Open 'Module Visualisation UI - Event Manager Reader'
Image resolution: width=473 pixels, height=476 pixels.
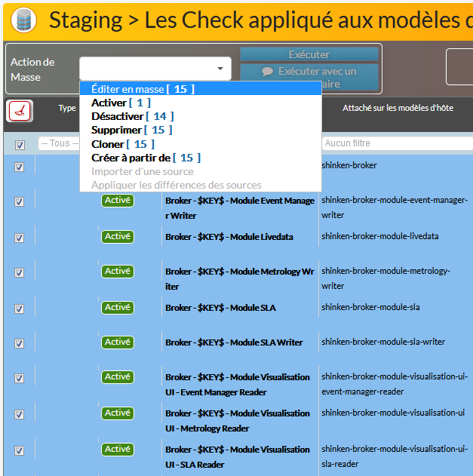238,385
